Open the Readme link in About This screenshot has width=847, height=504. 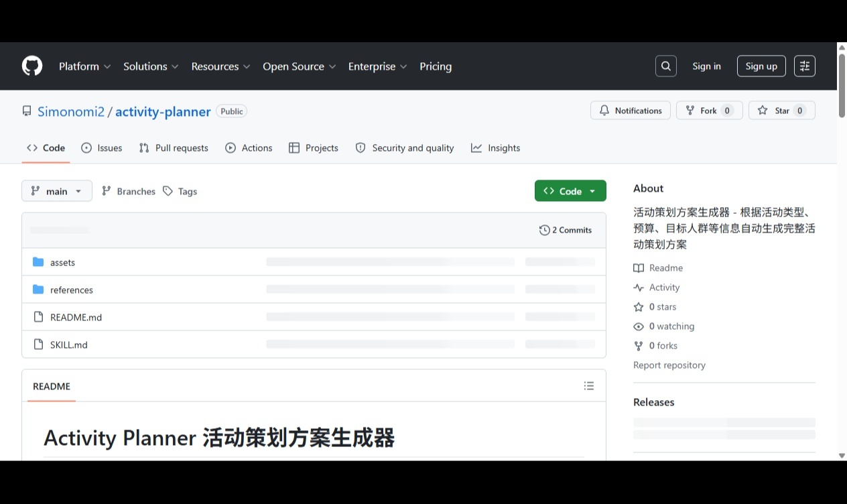click(658, 267)
